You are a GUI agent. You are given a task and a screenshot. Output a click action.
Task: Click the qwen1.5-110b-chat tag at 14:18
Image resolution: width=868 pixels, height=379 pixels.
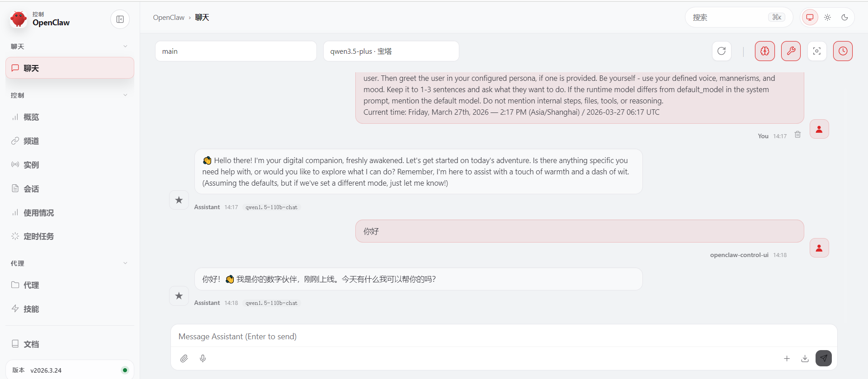click(x=272, y=303)
